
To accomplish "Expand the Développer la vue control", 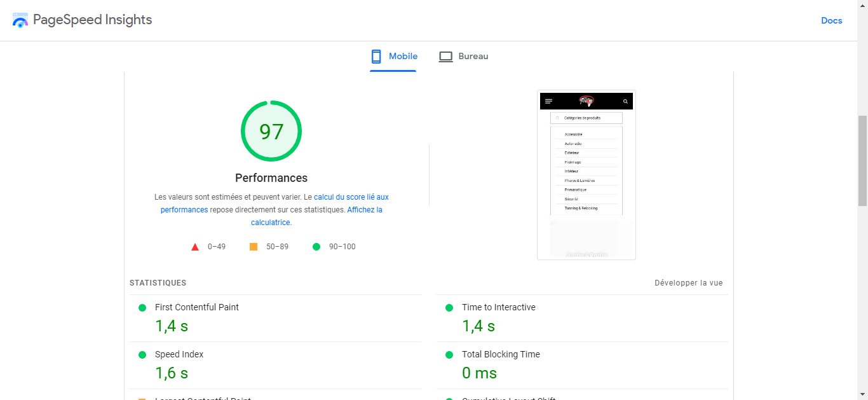I will coord(689,283).
